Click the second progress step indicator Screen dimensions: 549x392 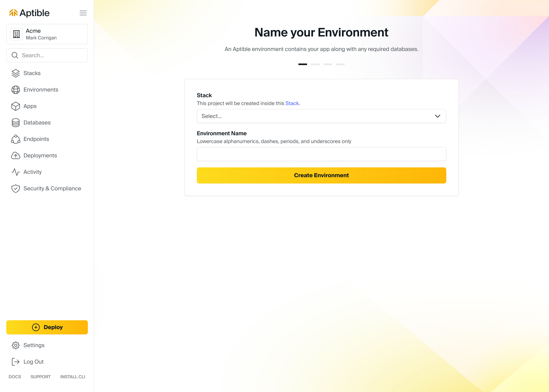pyautogui.click(x=315, y=64)
